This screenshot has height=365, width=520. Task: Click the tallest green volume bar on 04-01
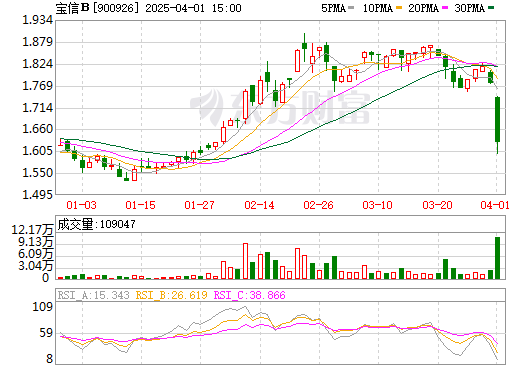tap(497, 258)
